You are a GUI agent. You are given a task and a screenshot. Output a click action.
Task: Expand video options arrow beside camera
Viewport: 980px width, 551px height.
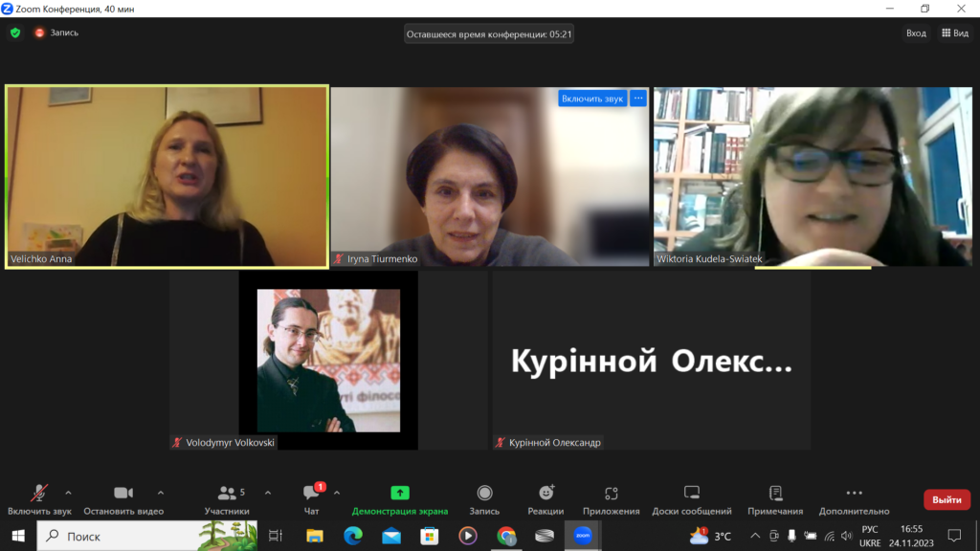[x=160, y=493]
